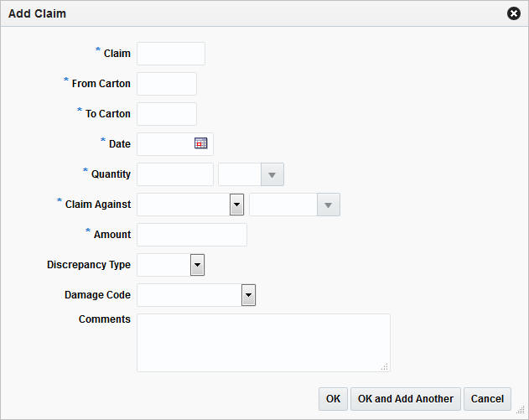Image resolution: width=529 pixels, height=420 pixels.
Task: Grab the Comments box resize handle
Action: (385, 366)
